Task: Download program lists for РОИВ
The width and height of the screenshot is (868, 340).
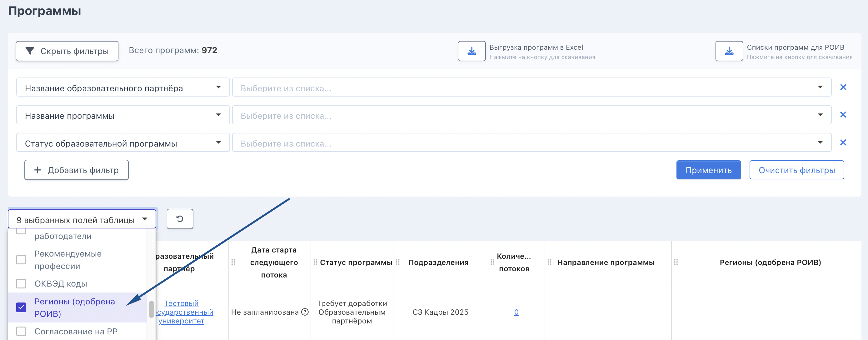Action: click(x=729, y=51)
